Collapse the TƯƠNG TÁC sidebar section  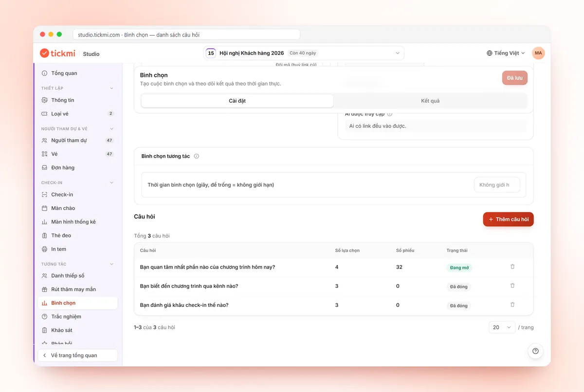(x=111, y=264)
